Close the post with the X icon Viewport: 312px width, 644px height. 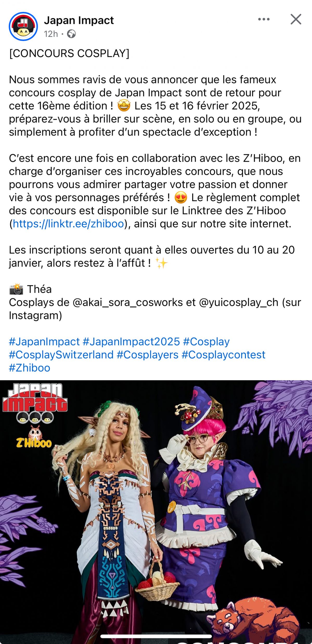coord(296,19)
